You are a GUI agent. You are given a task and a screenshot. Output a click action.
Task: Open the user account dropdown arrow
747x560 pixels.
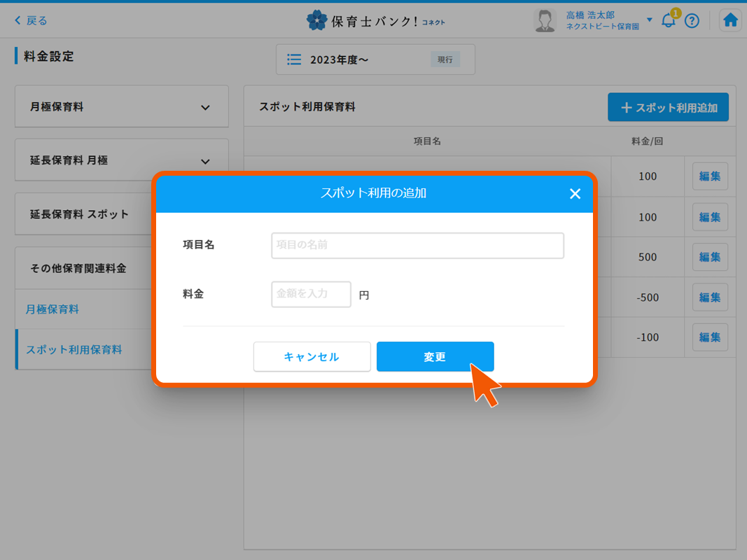[648, 20]
